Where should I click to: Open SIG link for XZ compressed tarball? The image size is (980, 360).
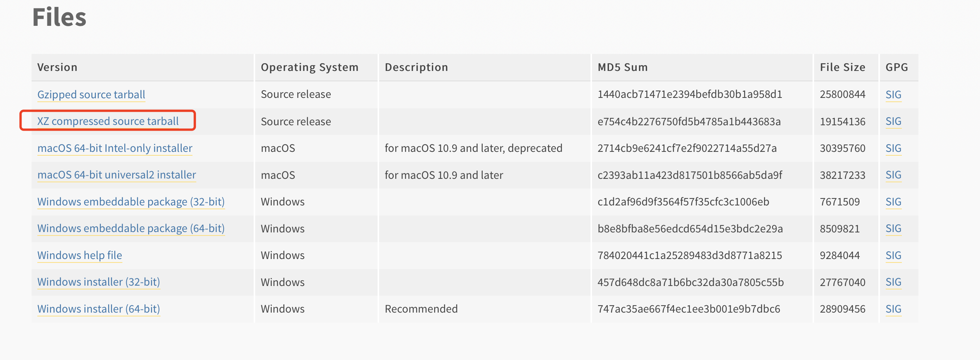click(x=893, y=121)
